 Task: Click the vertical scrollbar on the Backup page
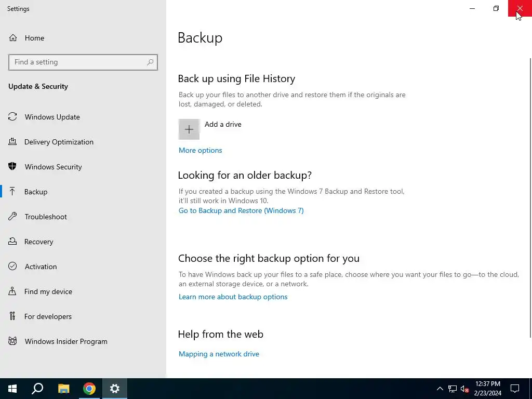pyautogui.click(x=530, y=198)
